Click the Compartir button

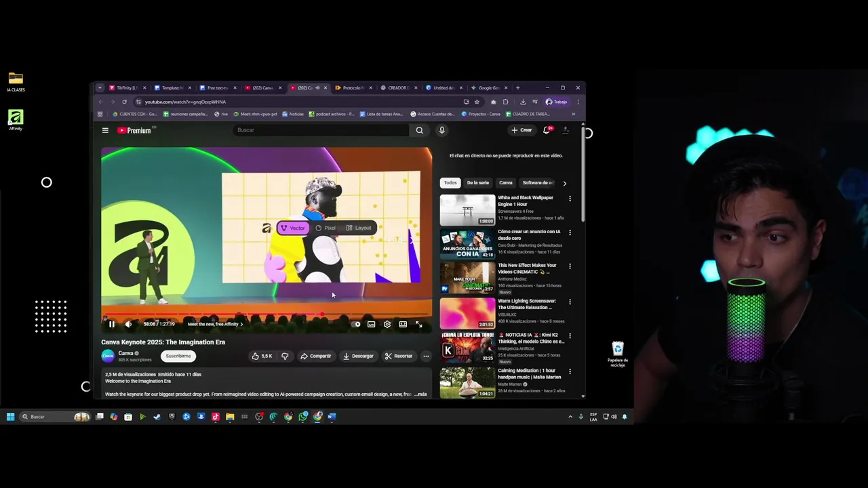[316, 356]
